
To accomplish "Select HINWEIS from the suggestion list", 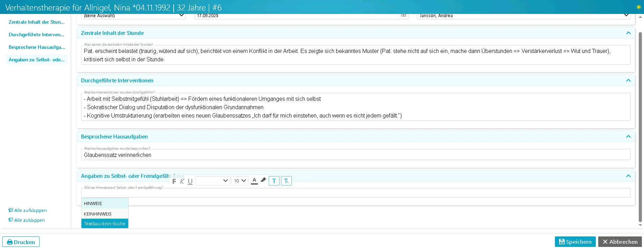I will [104, 203].
